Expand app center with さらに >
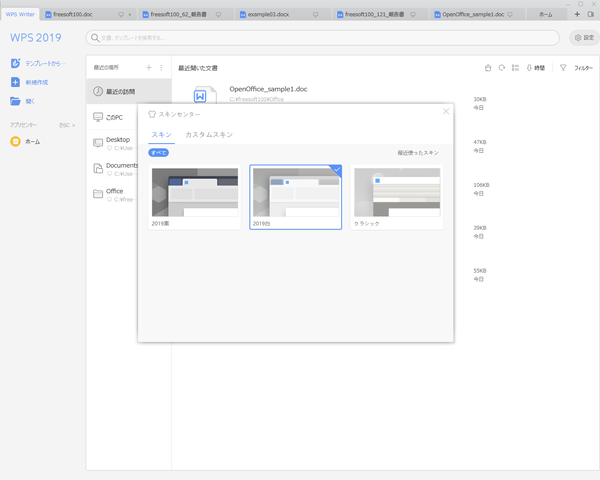 (x=67, y=125)
